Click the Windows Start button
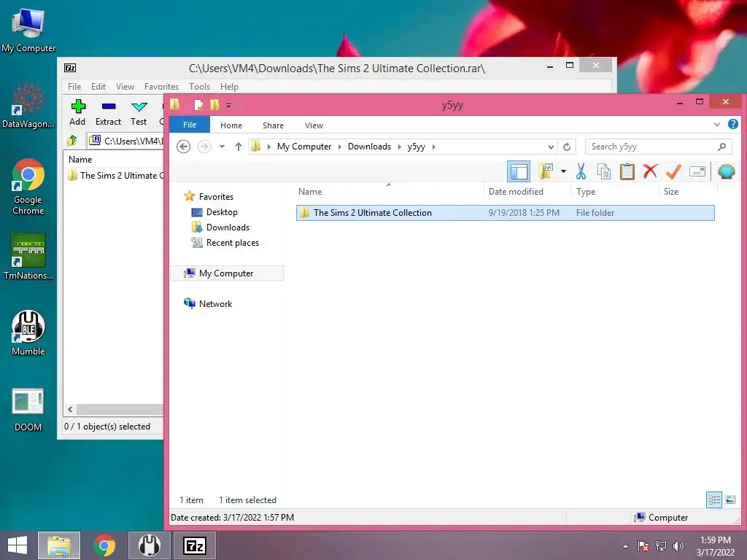The image size is (747, 560). click(x=18, y=545)
